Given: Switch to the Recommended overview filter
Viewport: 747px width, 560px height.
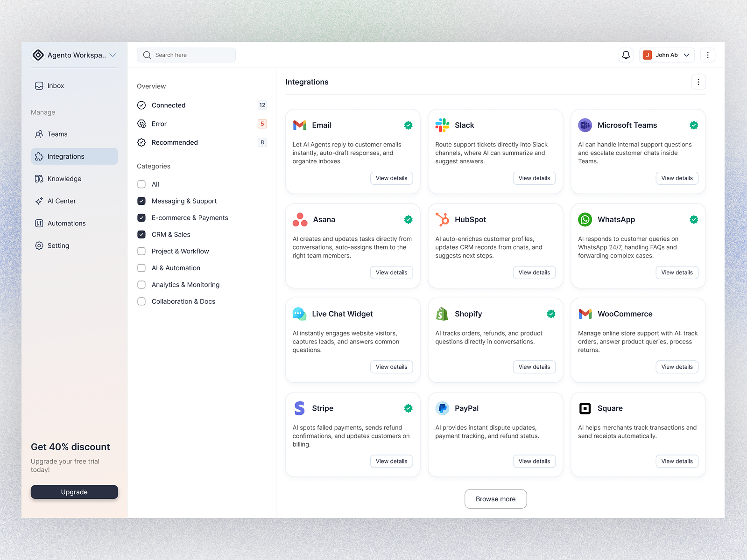Looking at the screenshot, I should (174, 142).
